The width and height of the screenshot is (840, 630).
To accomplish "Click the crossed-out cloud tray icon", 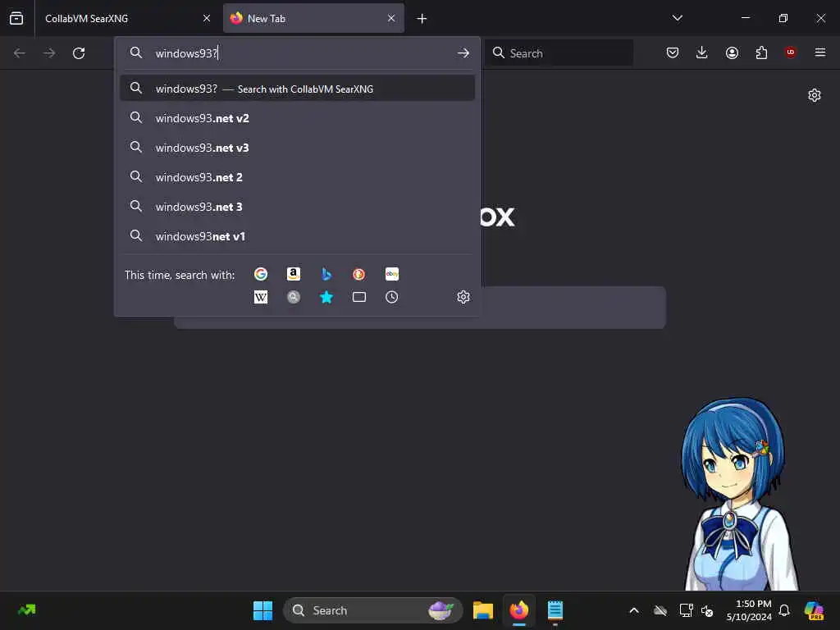I will 660,610.
